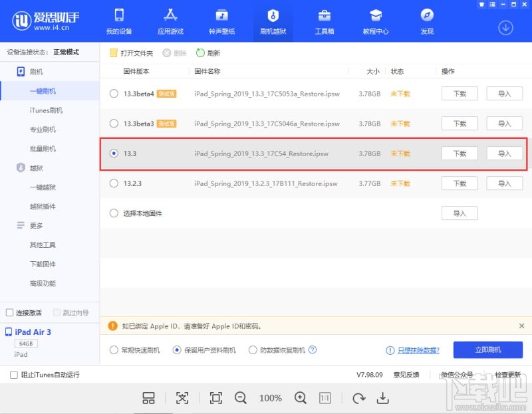The width and height of the screenshot is (532, 414).
Task: Toggle the 跳过向导 checkbox
Action: [57, 312]
